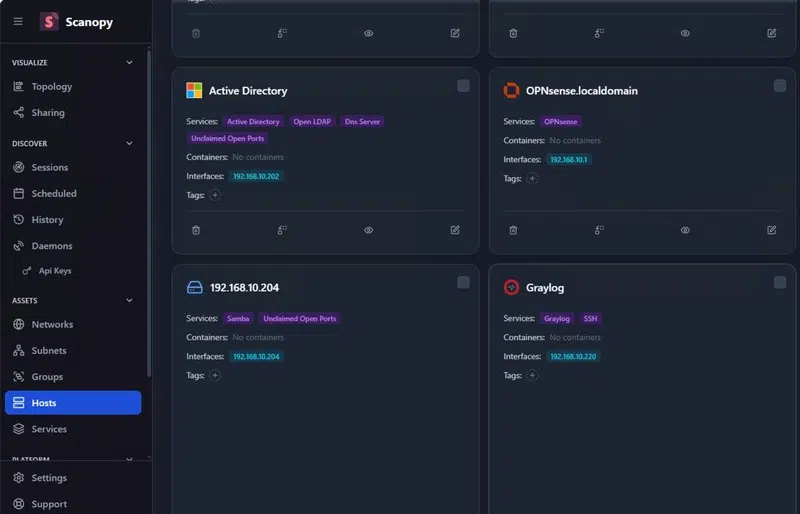Image resolution: width=800 pixels, height=514 pixels.
Task: Click Unclaimed Open Ports on 192.168.10.204
Action: [299, 319]
